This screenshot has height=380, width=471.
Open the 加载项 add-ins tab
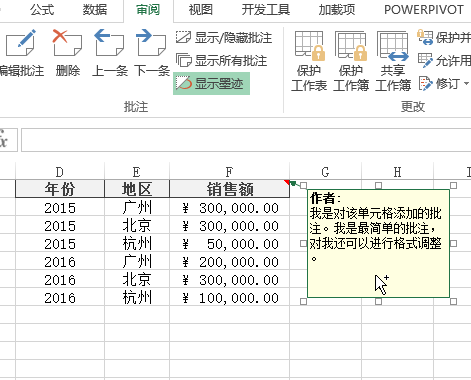click(x=337, y=10)
